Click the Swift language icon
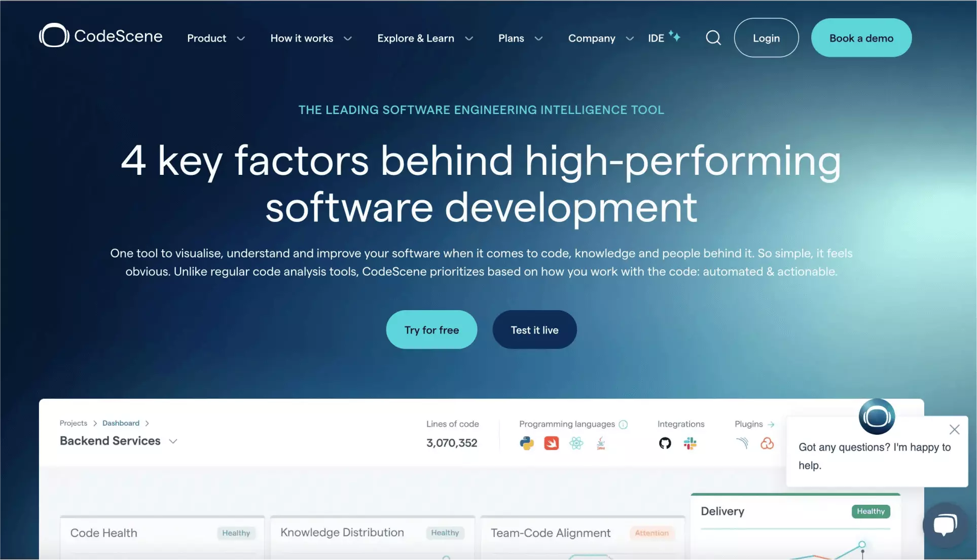 point(551,443)
